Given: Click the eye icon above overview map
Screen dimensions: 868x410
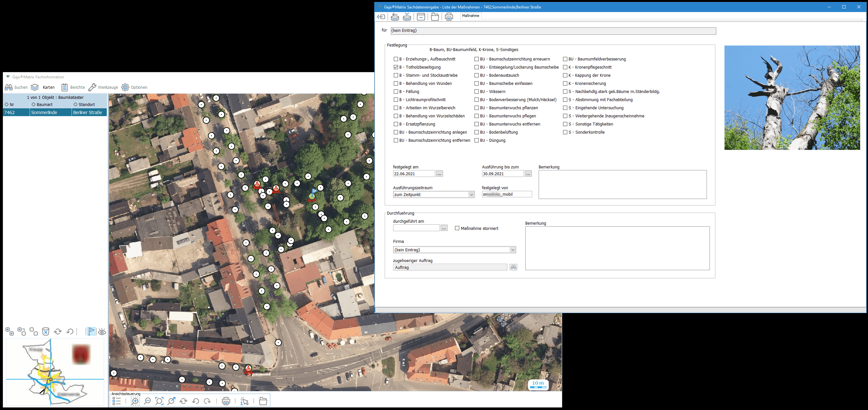Looking at the screenshot, I should [102, 332].
